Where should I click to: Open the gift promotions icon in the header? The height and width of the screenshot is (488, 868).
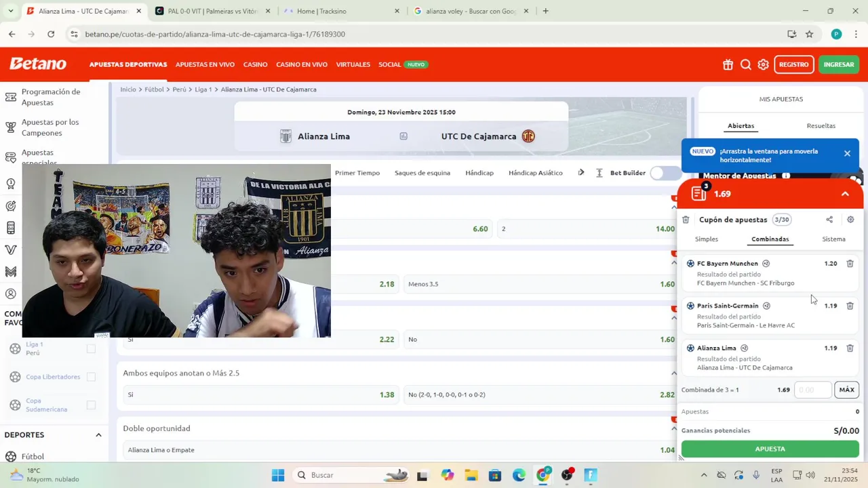pyautogui.click(x=728, y=64)
